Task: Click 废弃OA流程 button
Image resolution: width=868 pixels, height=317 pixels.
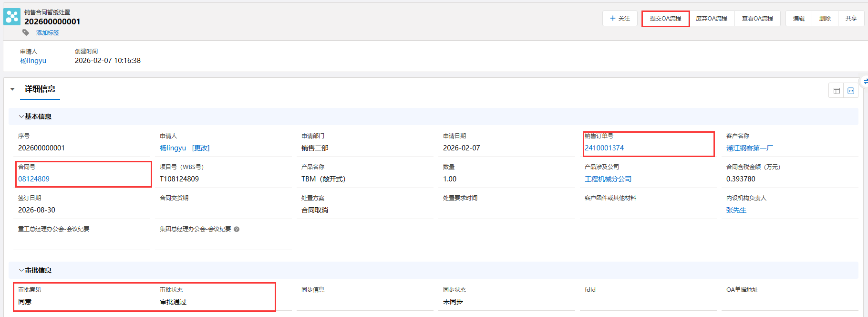Action: pos(711,19)
